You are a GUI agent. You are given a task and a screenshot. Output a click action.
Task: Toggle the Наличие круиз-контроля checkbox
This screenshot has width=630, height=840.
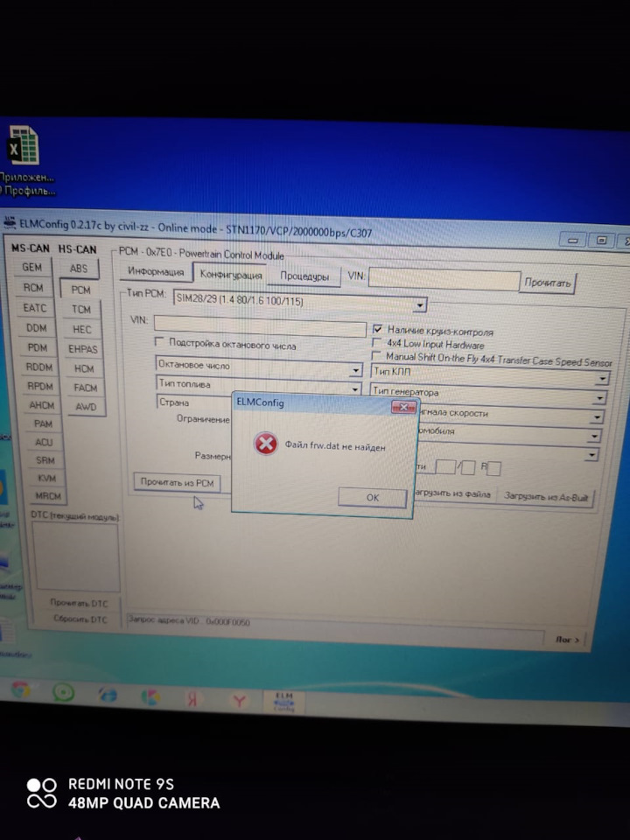coord(377,330)
